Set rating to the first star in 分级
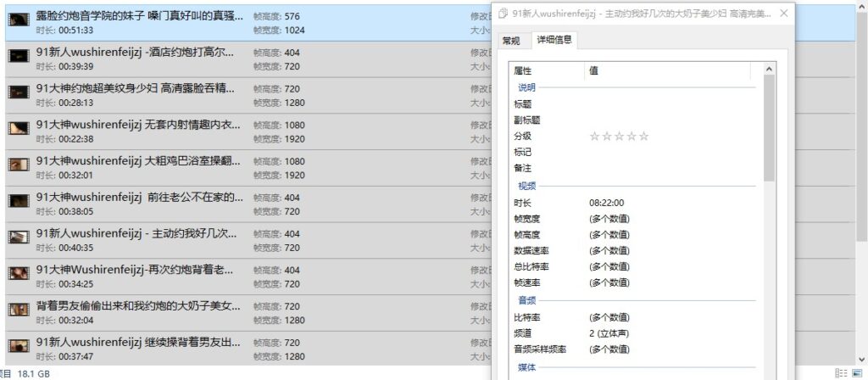Screen dimensions: 868x380 click(594, 137)
